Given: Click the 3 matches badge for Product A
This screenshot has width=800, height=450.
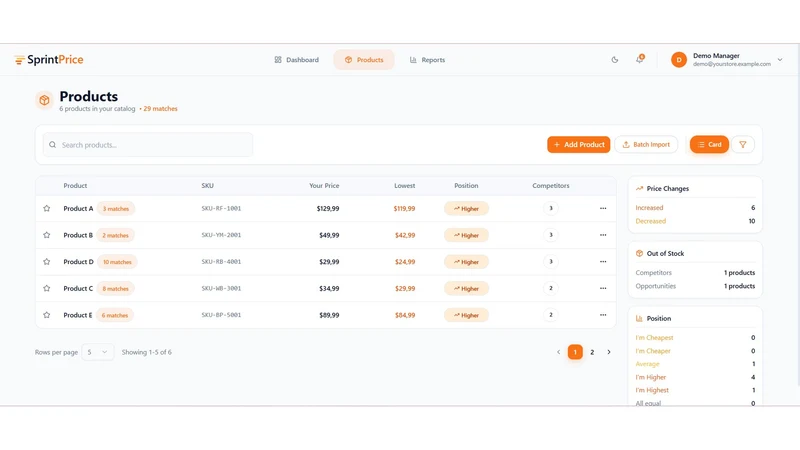Looking at the screenshot, I should pyautogui.click(x=116, y=209).
